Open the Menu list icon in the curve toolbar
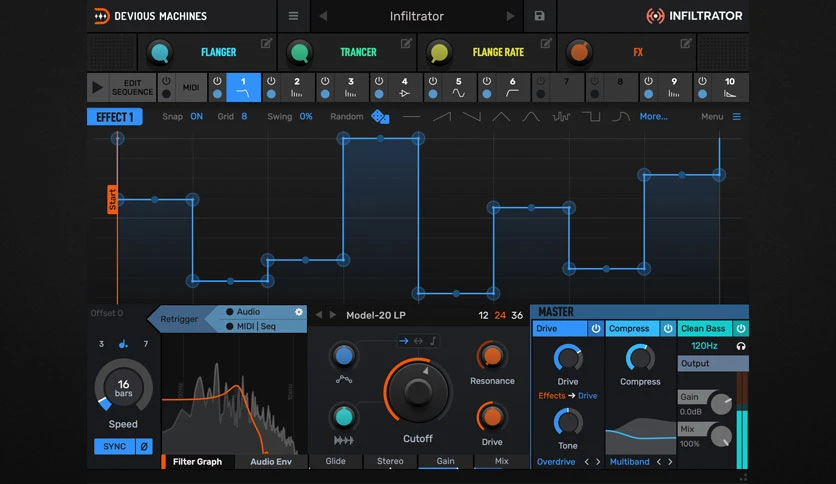 736,116
